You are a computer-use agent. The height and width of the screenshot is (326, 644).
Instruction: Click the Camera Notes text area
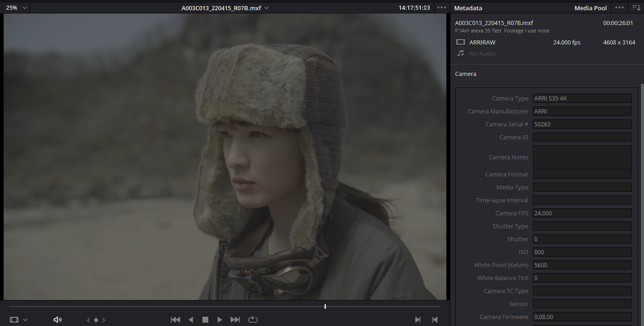(x=582, y=157)
